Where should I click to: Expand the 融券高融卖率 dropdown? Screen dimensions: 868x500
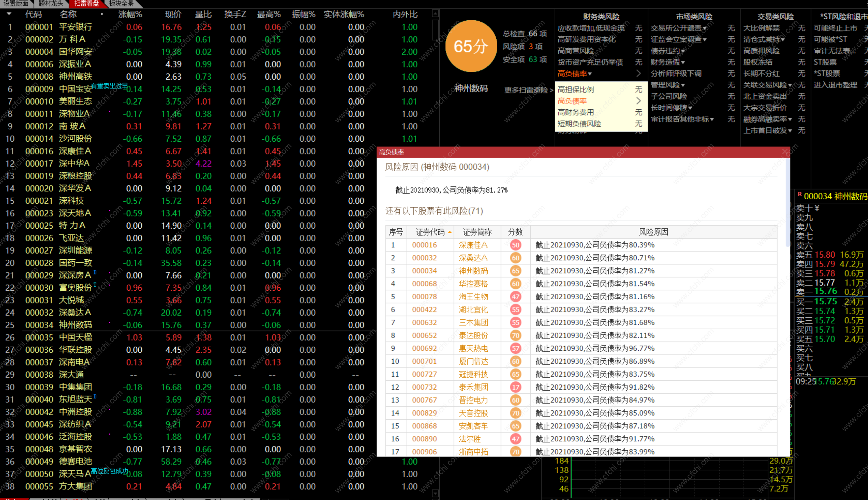(x=790, y=119)
